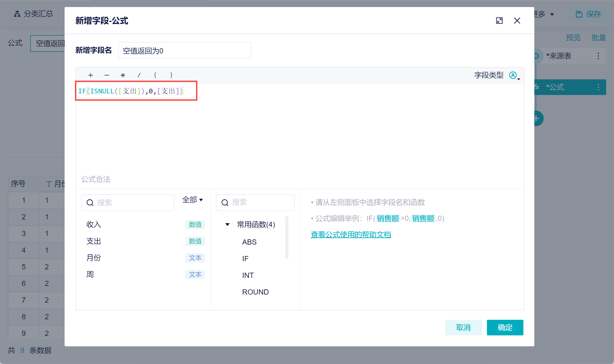Insert the multiply asterisk operator
614x364 pixels.
[x=123, y=75]
